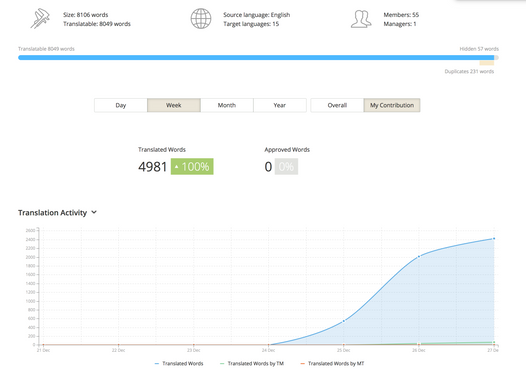Click the green TM data point at 27 Dec

click(x=494, y=342)
